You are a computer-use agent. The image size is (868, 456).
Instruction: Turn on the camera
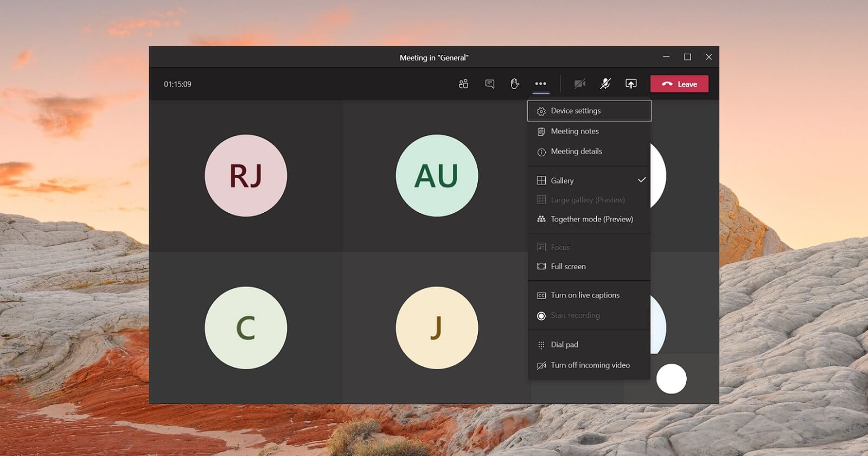coord(579,84)
